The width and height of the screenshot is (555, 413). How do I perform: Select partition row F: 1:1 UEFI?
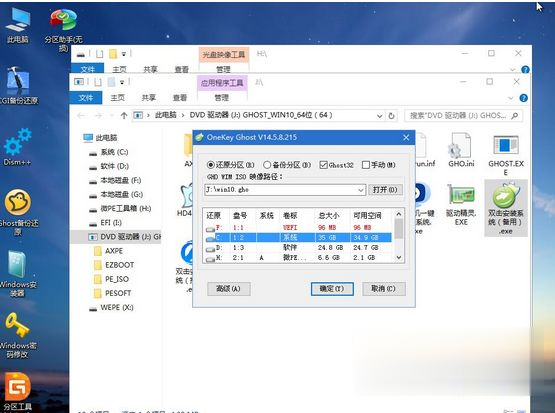(x=299, y=228)
